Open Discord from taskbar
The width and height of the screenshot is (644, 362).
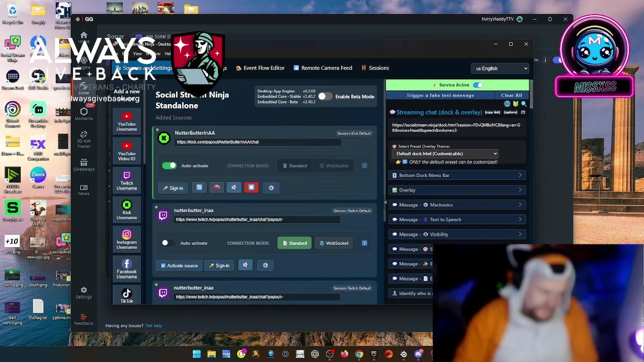tap(418, 354)
